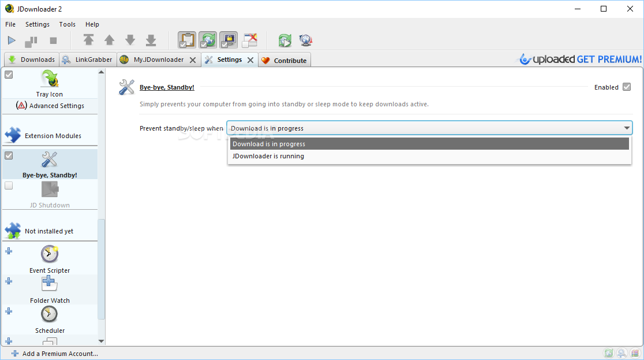The image size is (644, 360).
Task: Collapse the Prevent standby/sleep dropdown arrow
Action: pos(627,128)
